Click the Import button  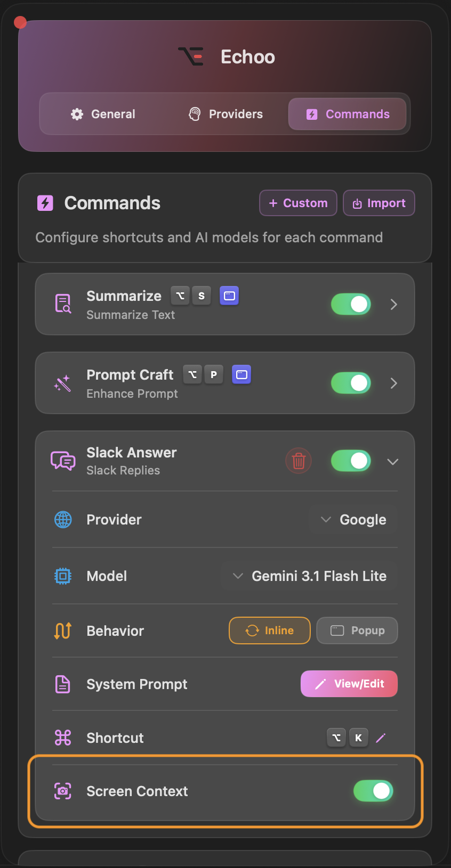click(x=379, y=203)
